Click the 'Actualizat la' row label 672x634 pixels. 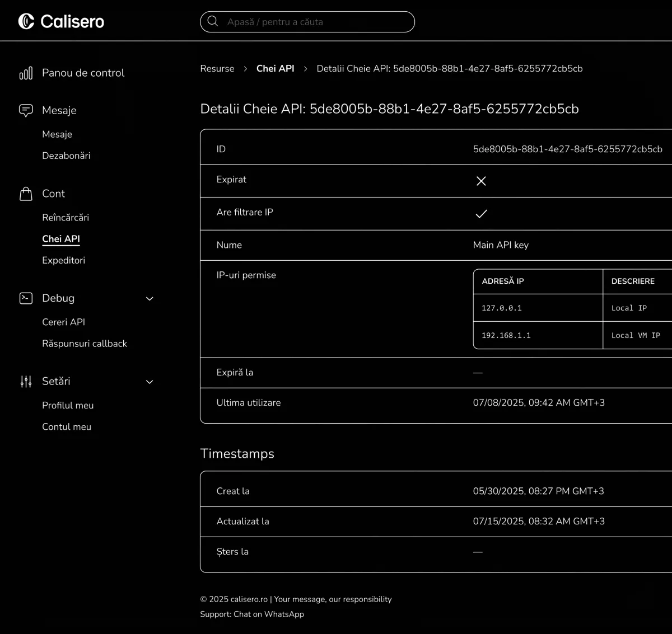pos(243,521)
